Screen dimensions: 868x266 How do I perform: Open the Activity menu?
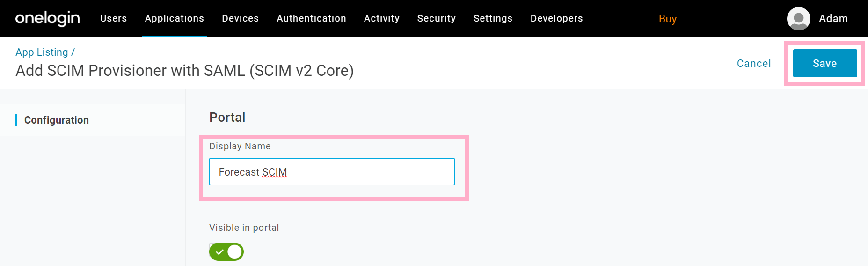[x=382, y=18]
